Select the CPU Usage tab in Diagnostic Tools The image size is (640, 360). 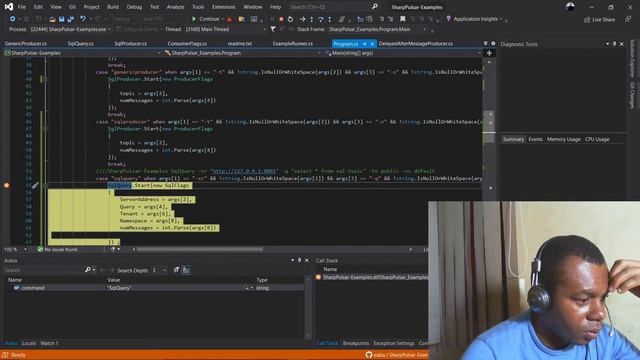tap(597, 139)
